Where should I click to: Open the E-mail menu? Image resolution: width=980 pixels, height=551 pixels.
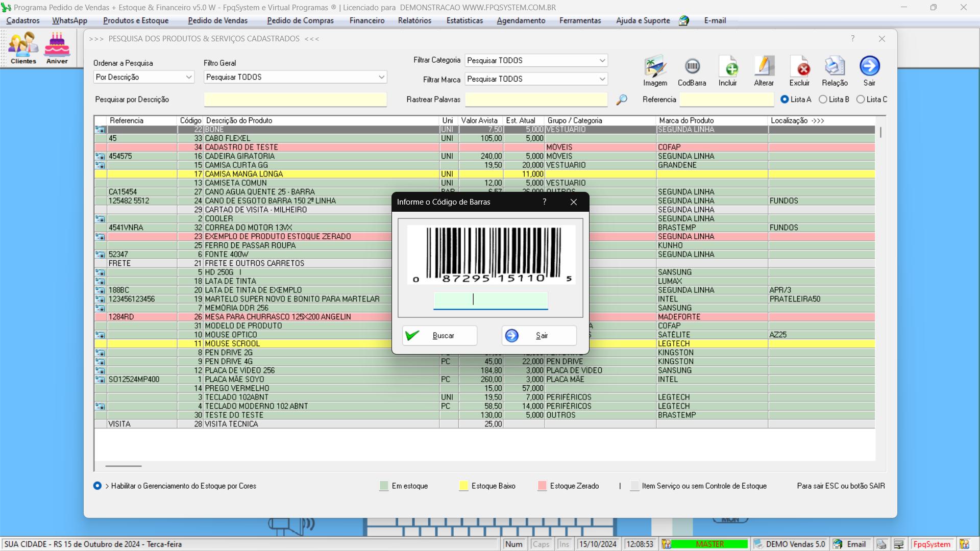(715, 20)
